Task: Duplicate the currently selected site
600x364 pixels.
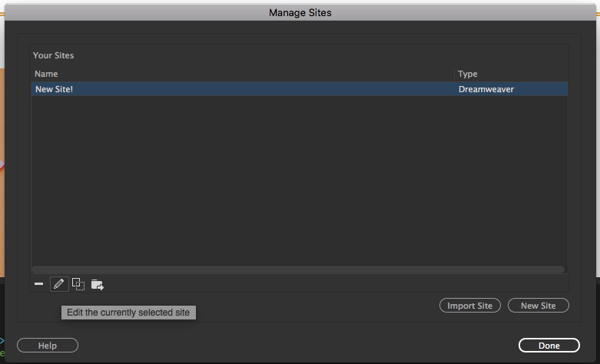Action: 78,284
